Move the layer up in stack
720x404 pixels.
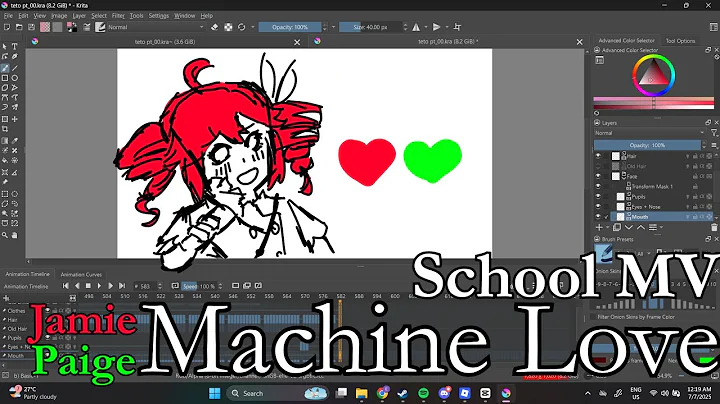coord(641,227)
